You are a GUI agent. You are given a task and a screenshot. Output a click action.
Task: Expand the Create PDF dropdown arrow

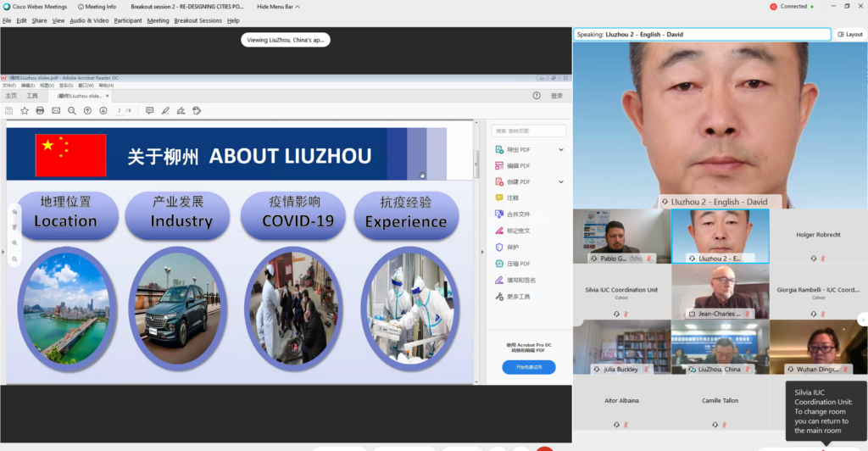(x=561, y=181)
